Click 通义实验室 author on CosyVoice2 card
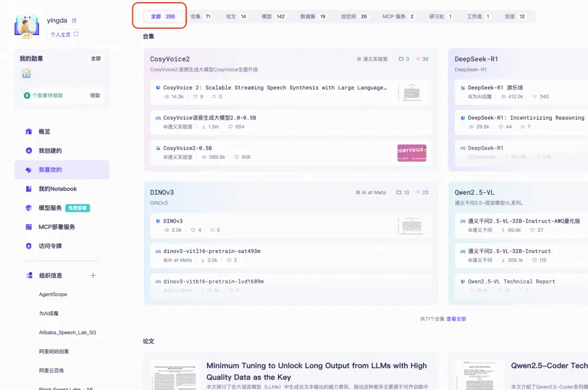Viewport: 588px width, 390px height. (x=372, y=59)
